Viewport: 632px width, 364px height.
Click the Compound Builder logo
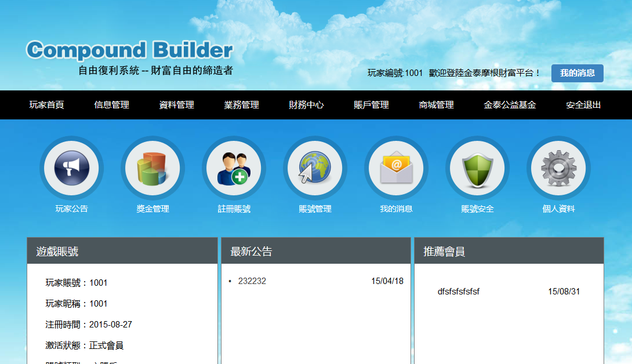(x=129, y=50)
